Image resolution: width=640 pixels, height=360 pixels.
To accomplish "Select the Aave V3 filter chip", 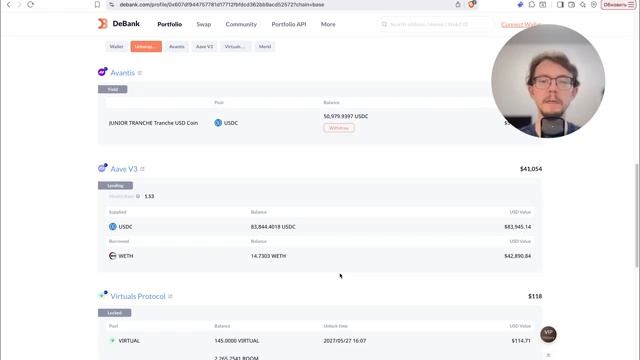I will coord(204,47).
